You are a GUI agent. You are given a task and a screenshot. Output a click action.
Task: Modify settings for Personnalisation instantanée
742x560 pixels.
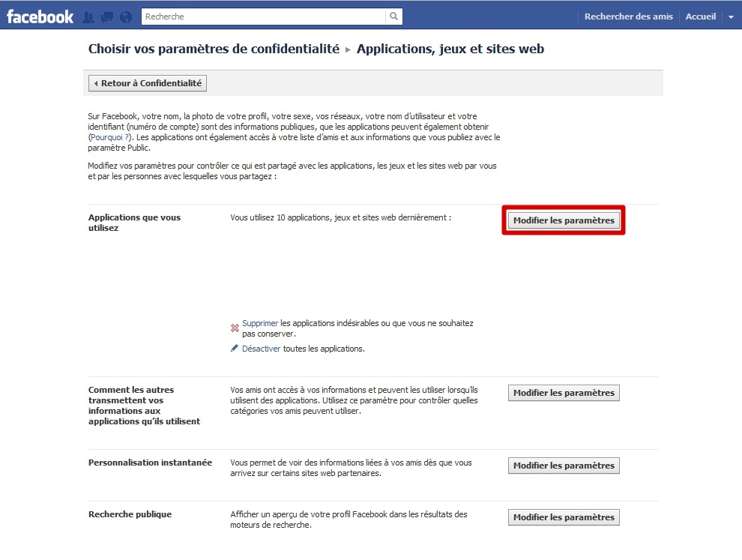point(564,466)
